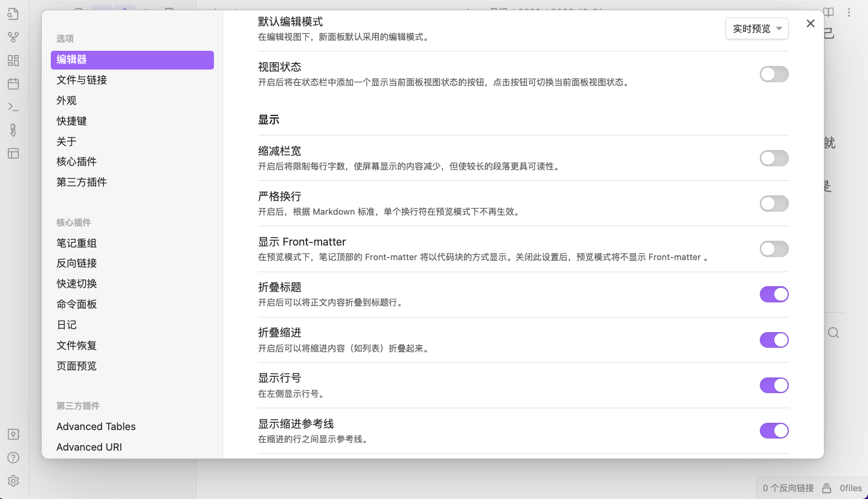Click the 缩减栏宽 setting label
Viewport: 868px width, 499px height.
tap(280, 151)
